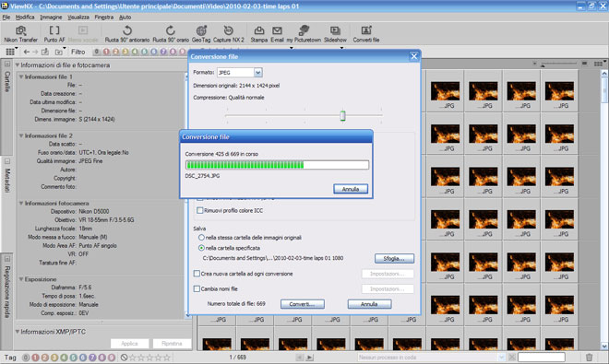Image resolution: width=609 pixels, height=364 pixels.
Task: Select nella stessa cartella delle immagini originali
Action: [201, 238]
